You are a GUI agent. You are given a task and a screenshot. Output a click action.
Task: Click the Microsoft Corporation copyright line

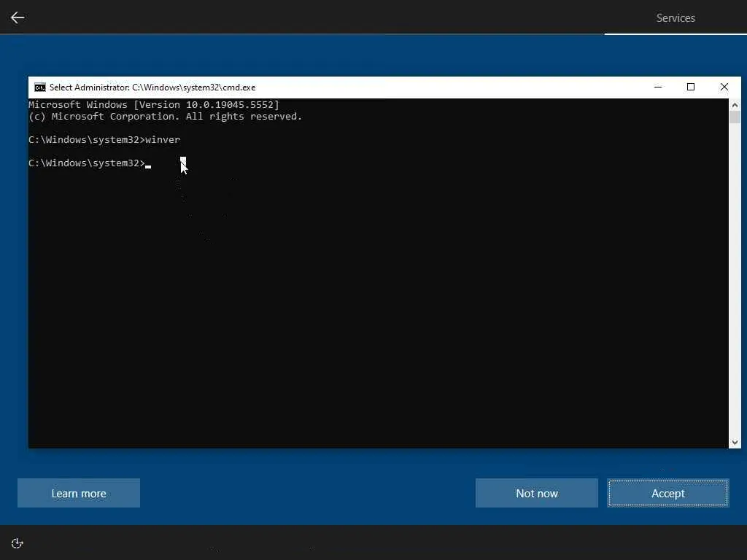click(x=165, y=117)
